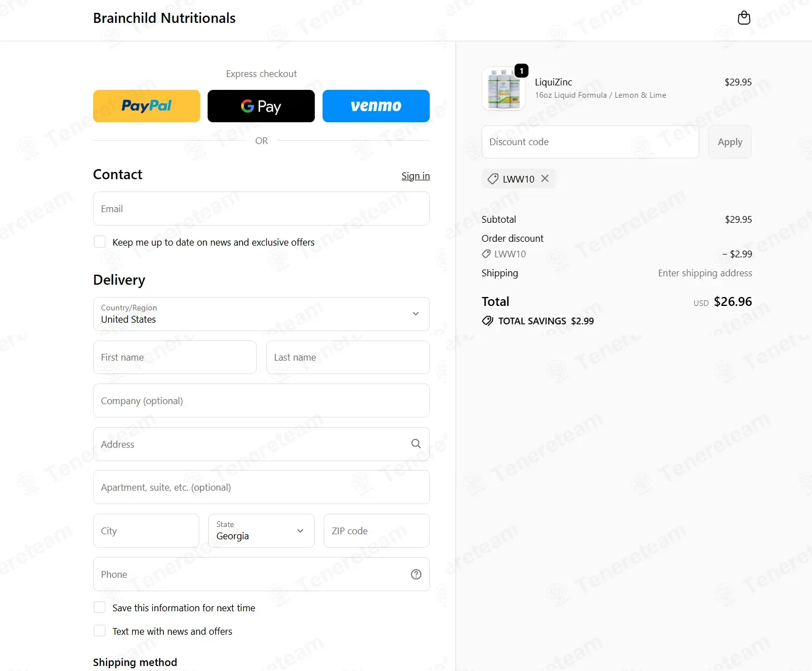Go to Brainchild Nutritionals store home
Screen dimensions: 812x671
click(165, 18)
